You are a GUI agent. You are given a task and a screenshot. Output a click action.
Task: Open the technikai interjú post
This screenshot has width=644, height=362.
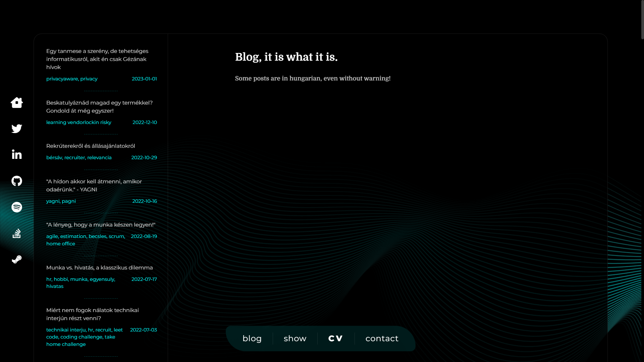coord(92,314)
